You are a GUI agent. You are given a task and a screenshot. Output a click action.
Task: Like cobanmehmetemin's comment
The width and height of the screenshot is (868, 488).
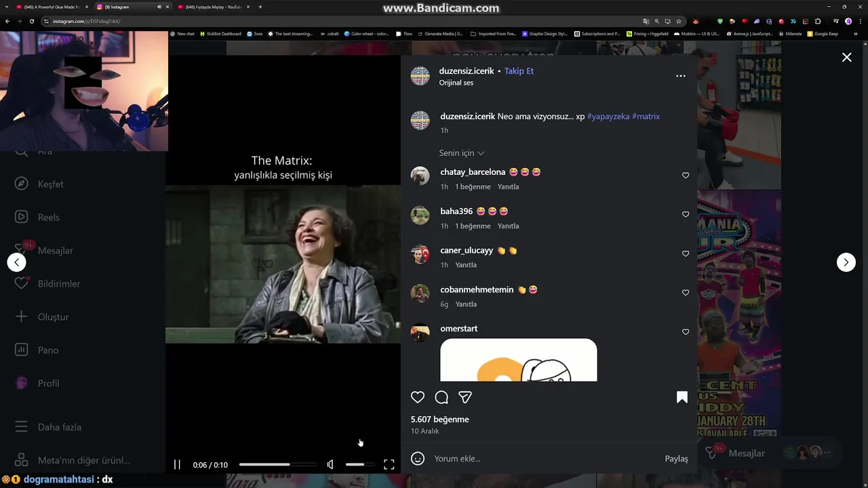(x=686, y=293)
